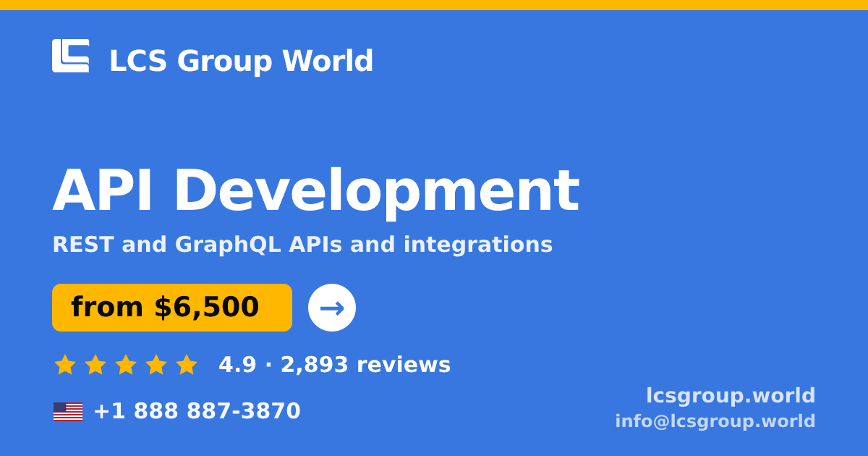Image resolution: width=868 pixels, height=456 pixels.
Task: Click the info@lcsgroup.world email address
Action: [715, 421]
